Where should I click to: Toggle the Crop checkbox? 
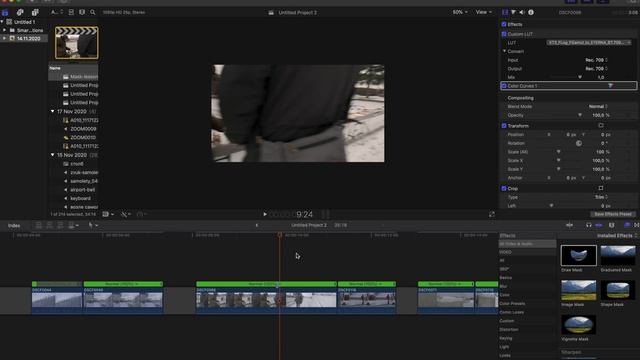504,189
